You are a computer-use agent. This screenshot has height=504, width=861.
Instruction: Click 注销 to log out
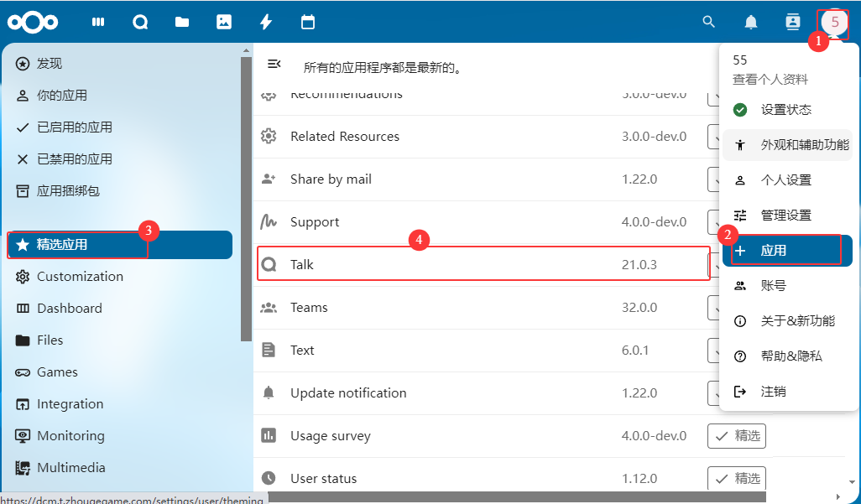tap(773, 392)
